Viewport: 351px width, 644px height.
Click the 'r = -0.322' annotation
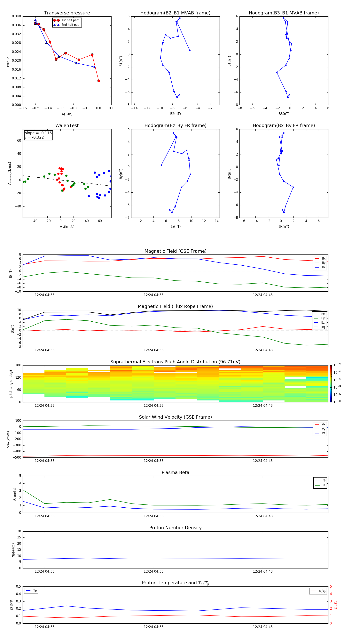point(35,137)
